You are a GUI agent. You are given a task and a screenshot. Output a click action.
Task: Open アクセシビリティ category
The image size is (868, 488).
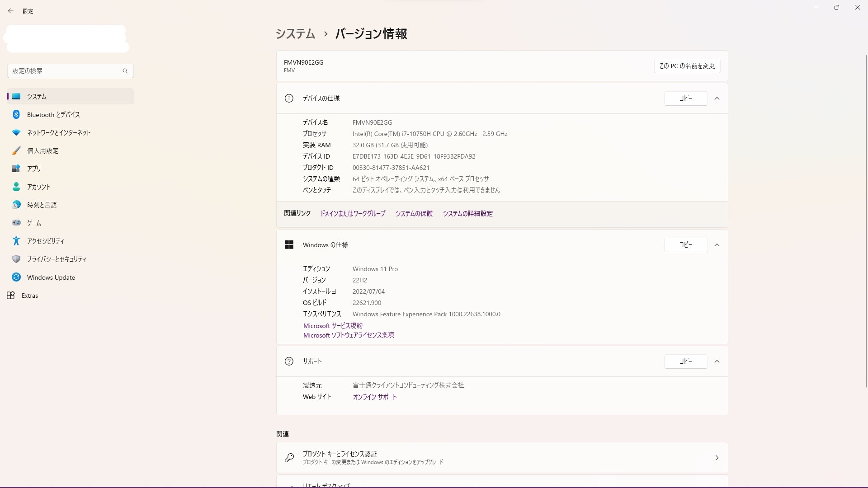pyautogui.click(x=71, y=241)
